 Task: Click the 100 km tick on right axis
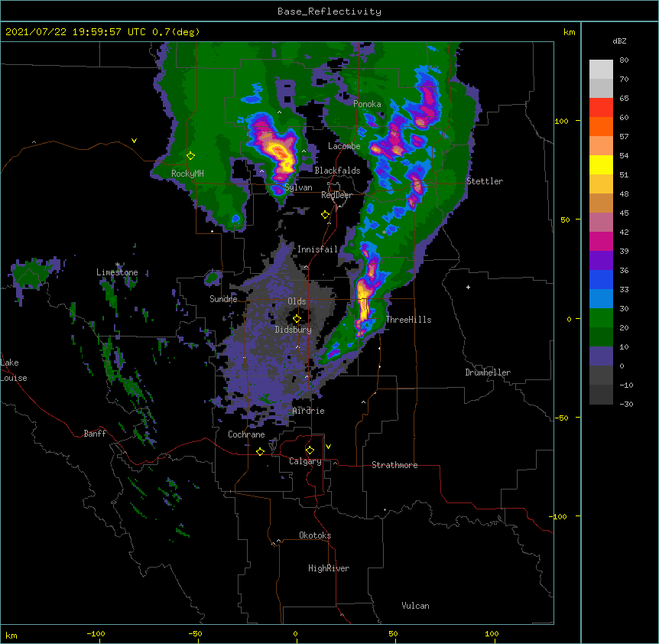click(x=561, y=121)
